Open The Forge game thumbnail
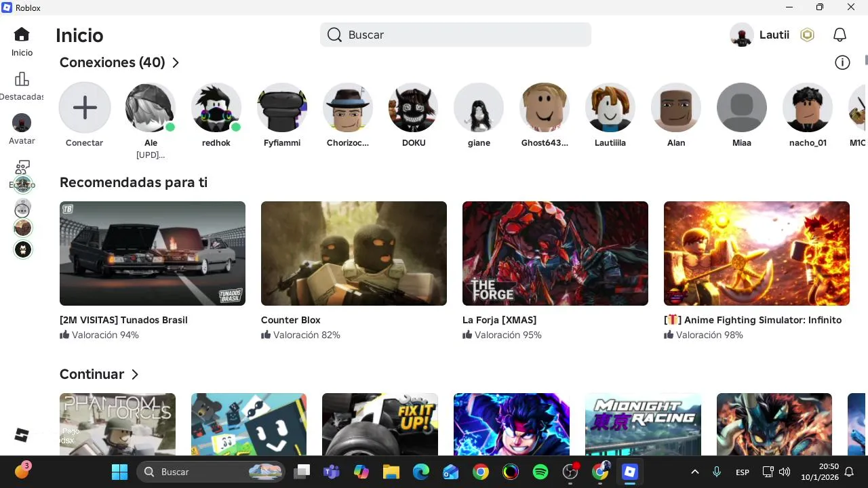Viewport: 868px width, 488px height. (x=555, y=253)
